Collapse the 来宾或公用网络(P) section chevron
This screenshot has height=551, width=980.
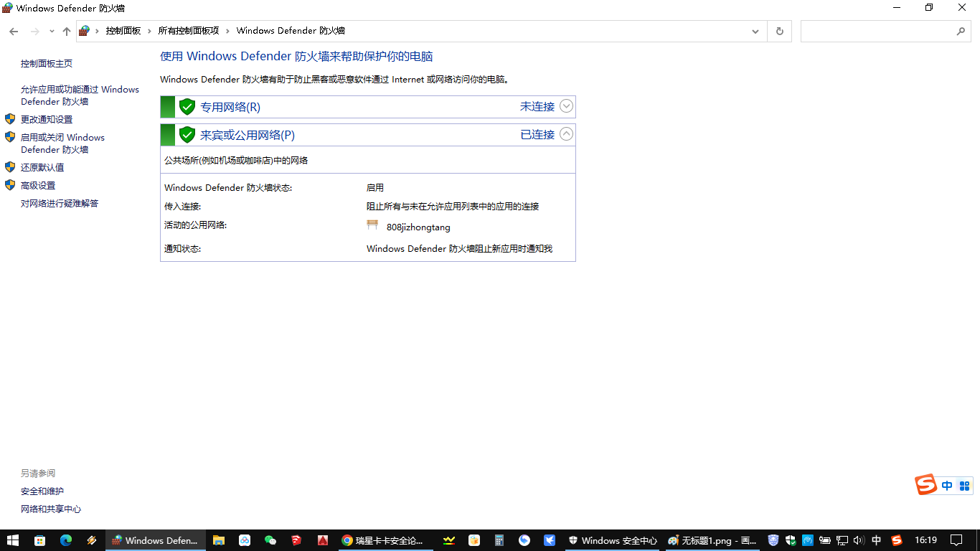tap(566, 133)
